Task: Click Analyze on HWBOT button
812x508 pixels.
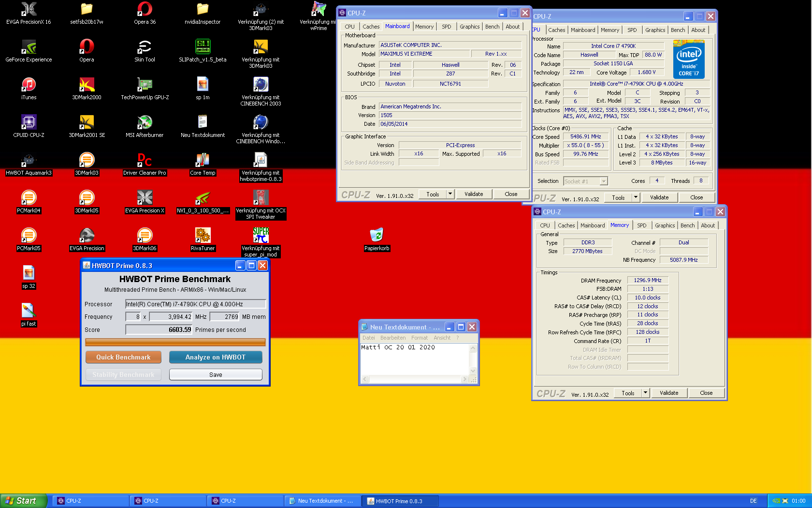Action: coord(216,357)
